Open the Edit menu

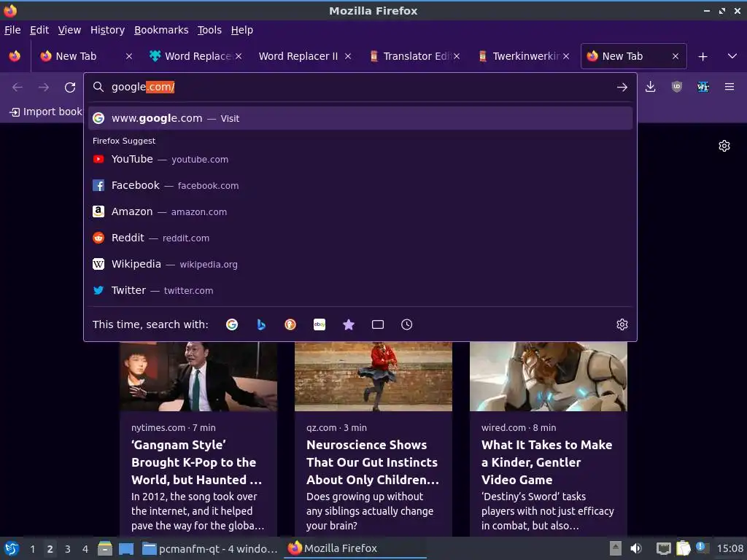[x=39, y=30]
